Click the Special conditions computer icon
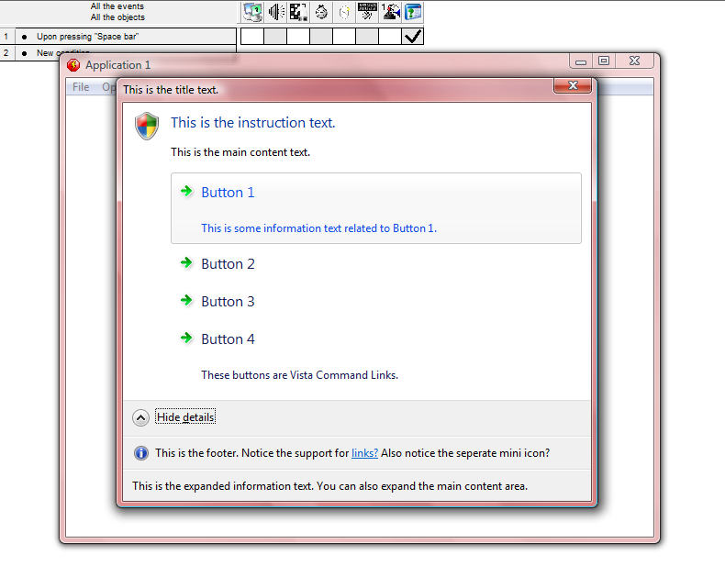Image resolution: width=725 pixels, height=588 pixels. [252, 12]
